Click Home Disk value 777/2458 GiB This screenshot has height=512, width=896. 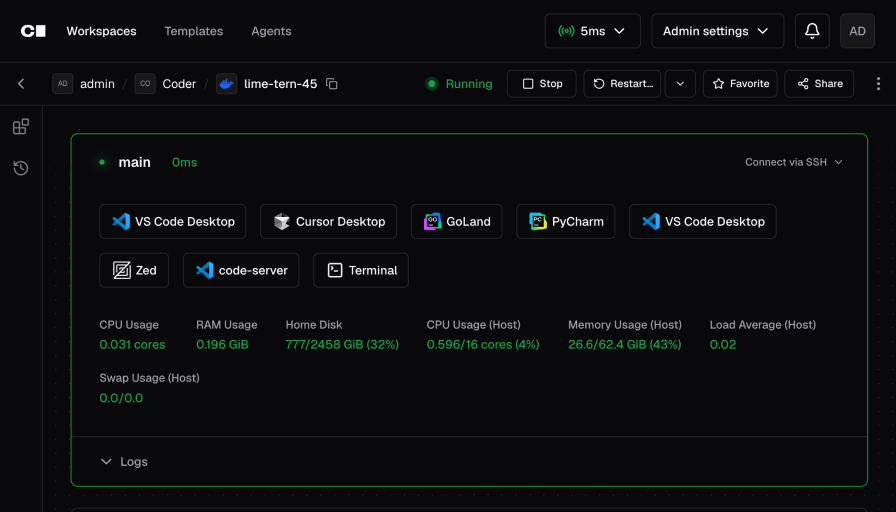[342, 345]
